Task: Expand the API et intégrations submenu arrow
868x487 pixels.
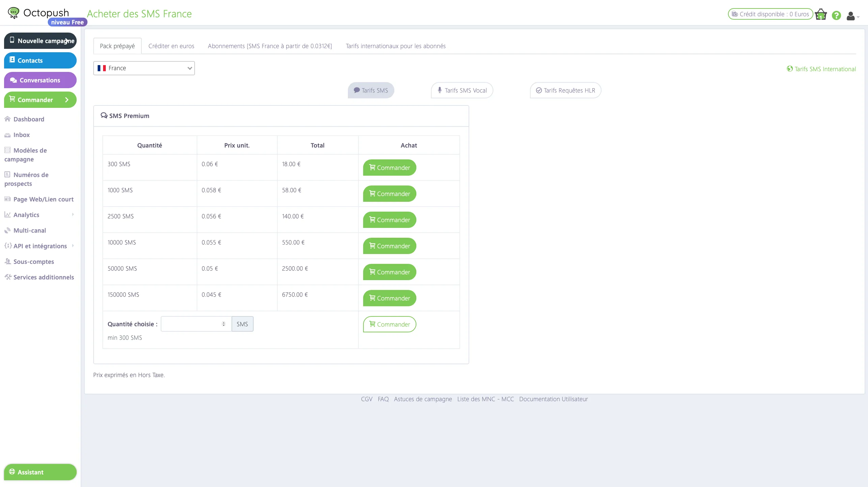Action: (73, 246)
